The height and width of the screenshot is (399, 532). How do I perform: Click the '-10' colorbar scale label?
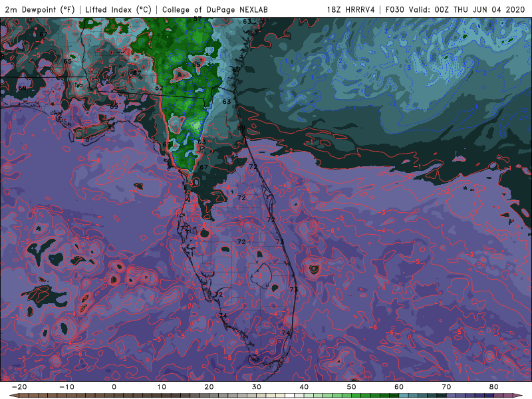66,387
